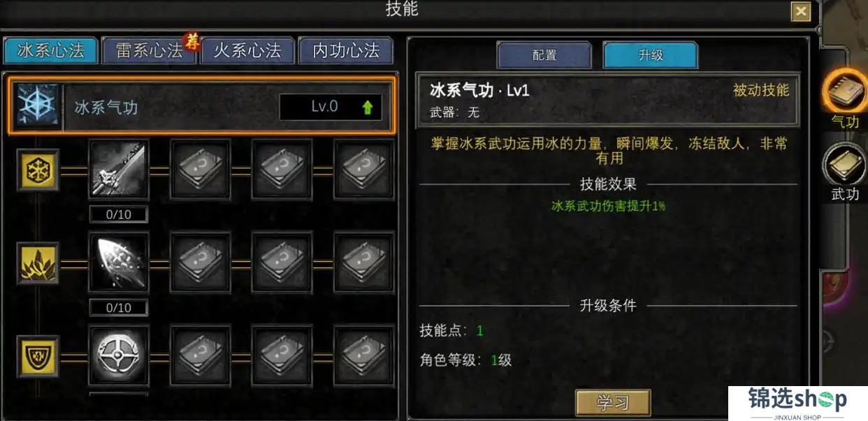This screenshot has width=868, height=421.
Task: Switch to the 火系心法 tab
Action: (x=247, y=51)
